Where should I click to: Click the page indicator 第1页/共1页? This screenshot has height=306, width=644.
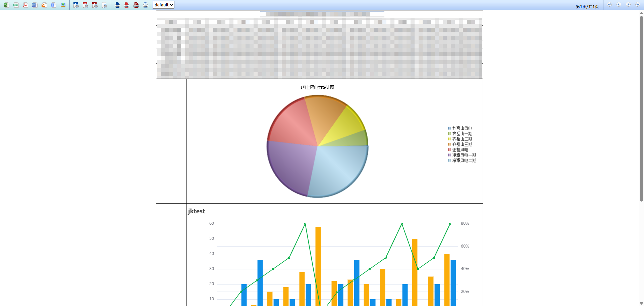pos(587,6)
